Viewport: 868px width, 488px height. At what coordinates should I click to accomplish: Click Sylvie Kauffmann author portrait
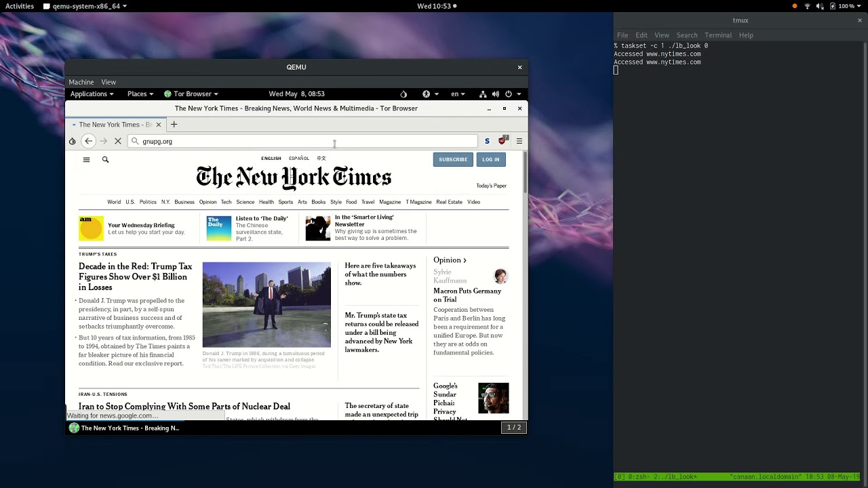click(500, 276)
